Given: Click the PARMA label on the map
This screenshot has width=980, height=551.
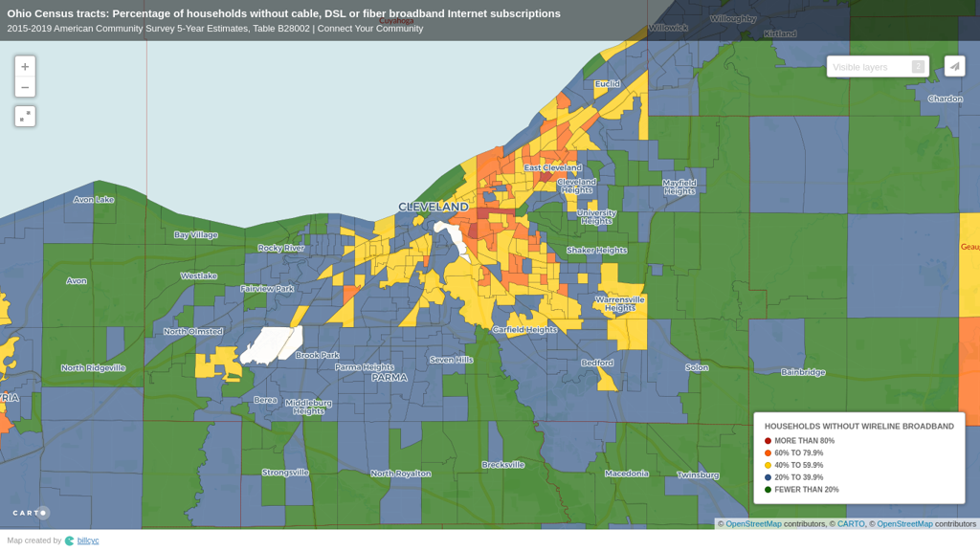Looking at the screenshot, I should [390, 378].
